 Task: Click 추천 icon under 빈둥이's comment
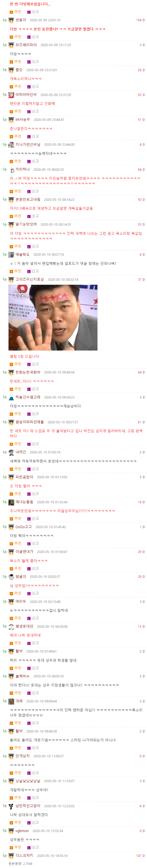[x=11, y=37]
